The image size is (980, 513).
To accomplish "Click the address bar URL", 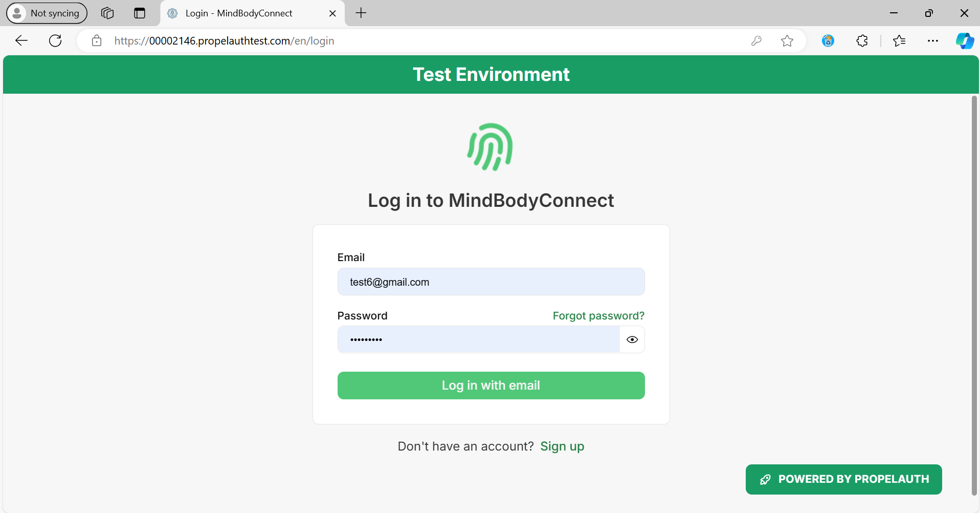I will [x=224, y=41].
